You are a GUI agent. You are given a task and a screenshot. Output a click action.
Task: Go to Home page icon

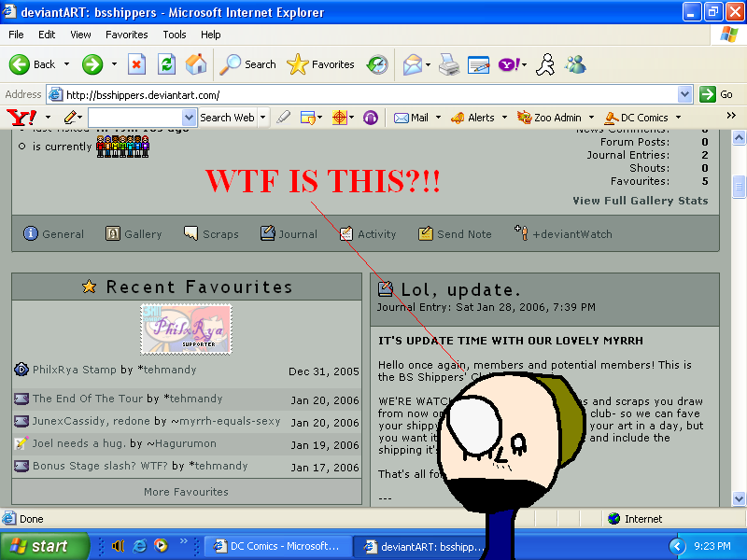pyautogui.click(x=196, y=64)
